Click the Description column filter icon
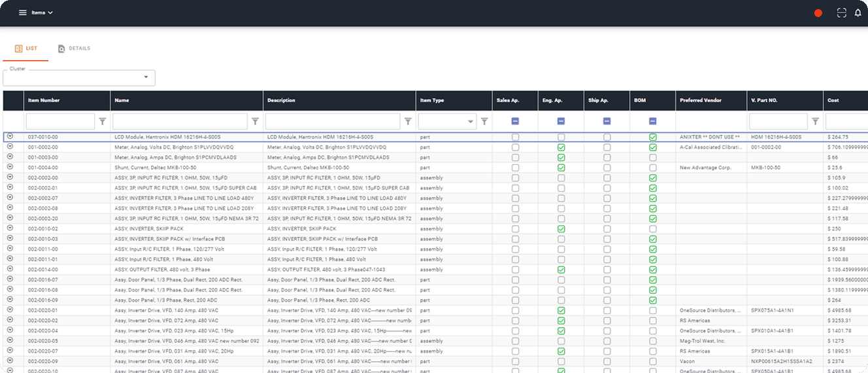 (x=408, y=121)
